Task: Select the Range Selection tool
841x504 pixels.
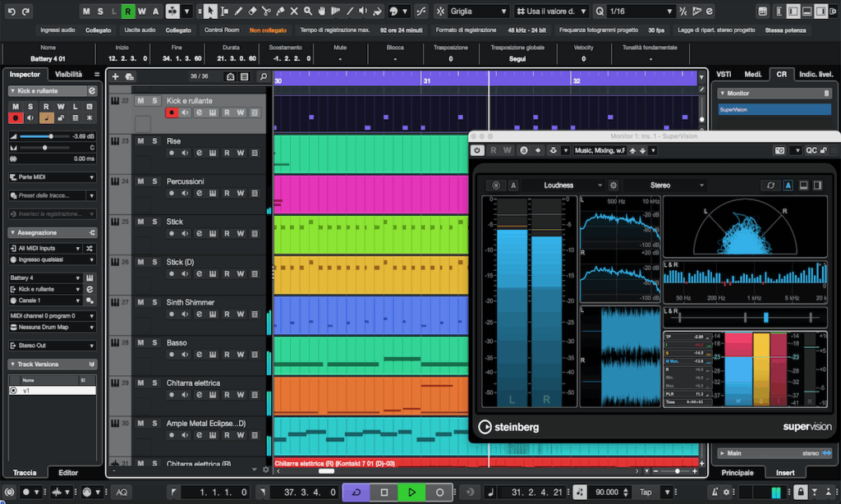Action: point(224,11)
